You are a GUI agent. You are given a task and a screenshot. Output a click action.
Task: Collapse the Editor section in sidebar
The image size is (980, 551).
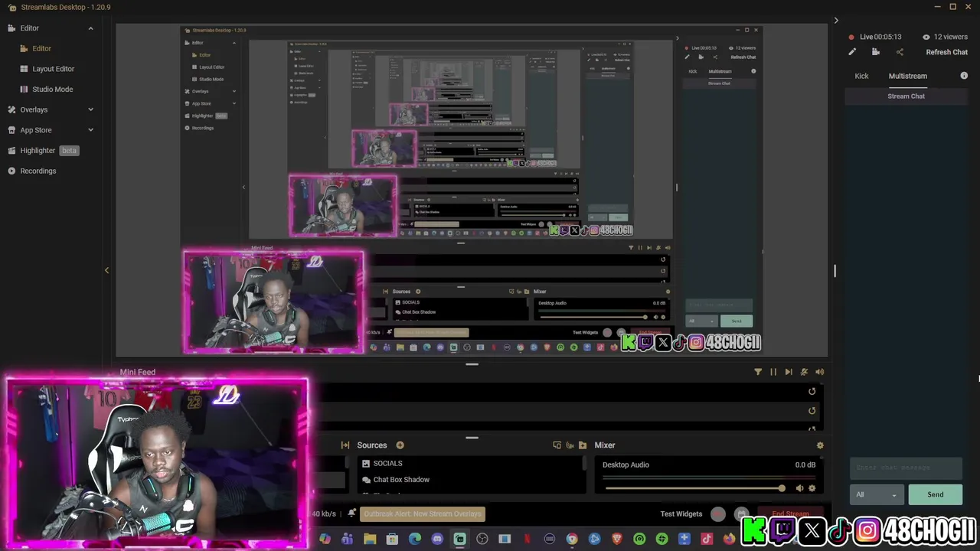point(90,28)
